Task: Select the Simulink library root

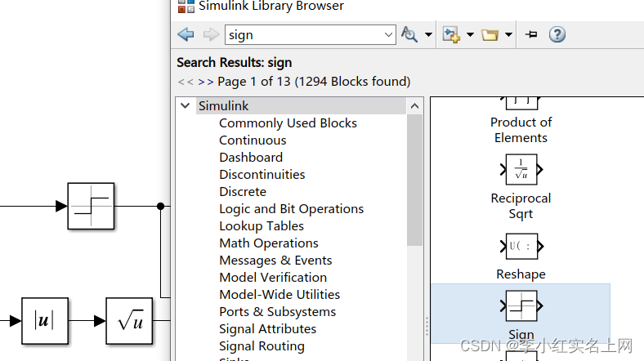Action: coord(223,106)
